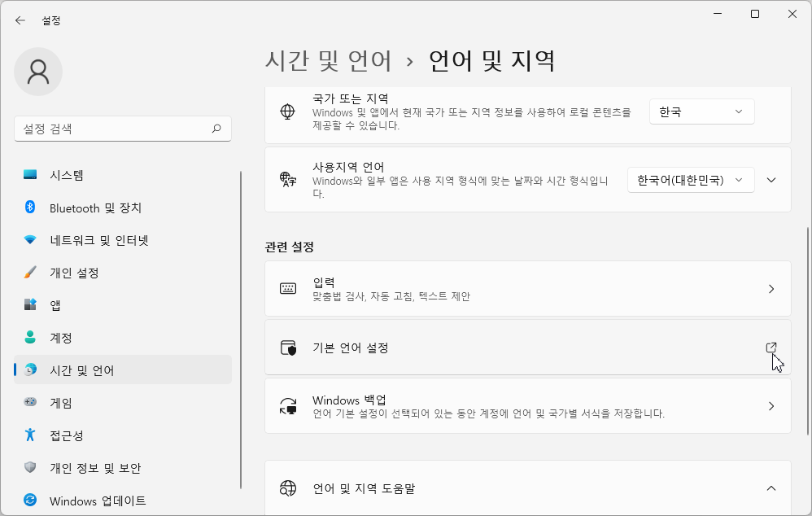Open 기본 언어 설정 card
The image size is (812, 516).
point(528,348)
